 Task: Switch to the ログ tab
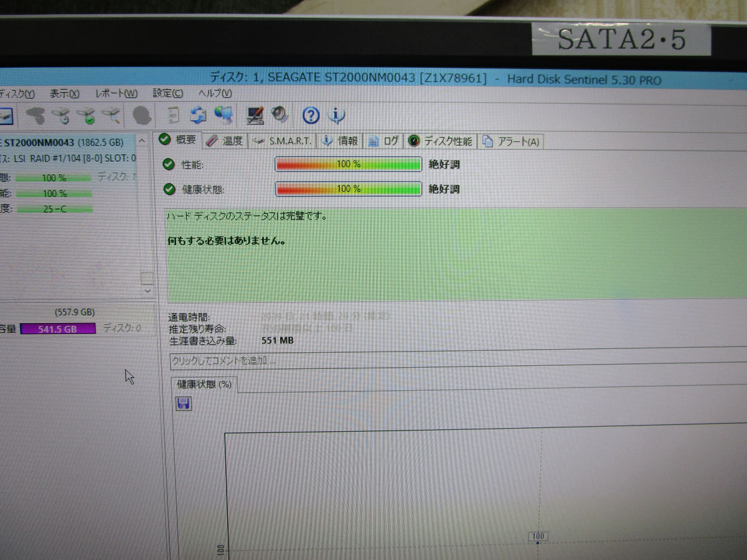(383, 141)
